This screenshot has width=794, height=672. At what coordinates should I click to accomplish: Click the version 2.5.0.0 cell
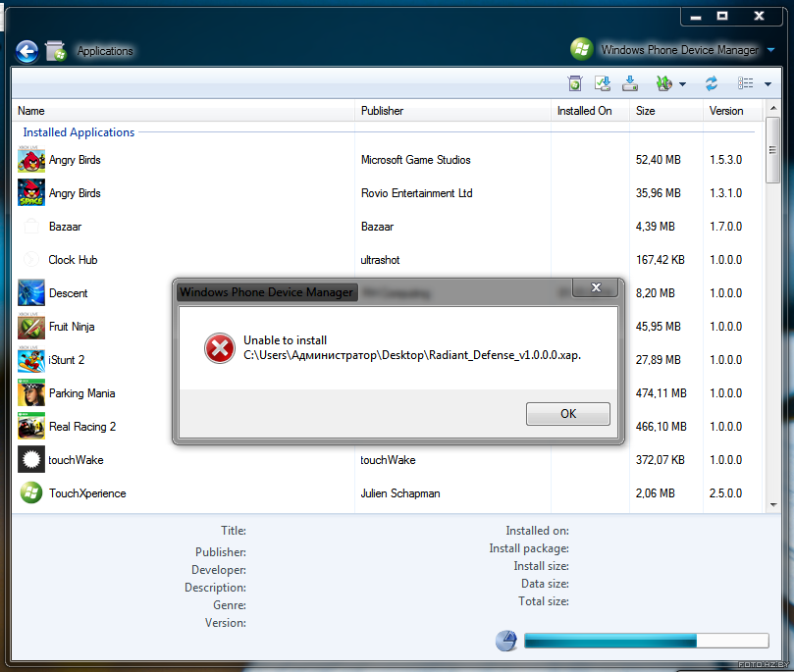tap(725, 493)
